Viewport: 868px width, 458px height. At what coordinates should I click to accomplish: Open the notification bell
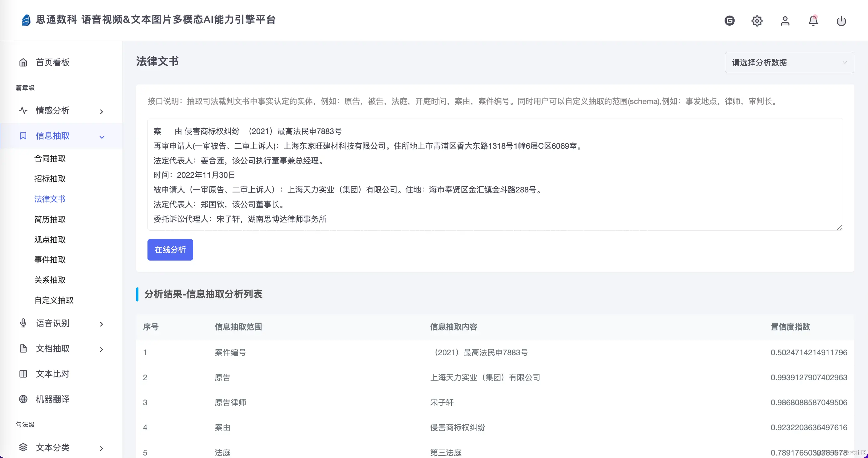(813, 21)
